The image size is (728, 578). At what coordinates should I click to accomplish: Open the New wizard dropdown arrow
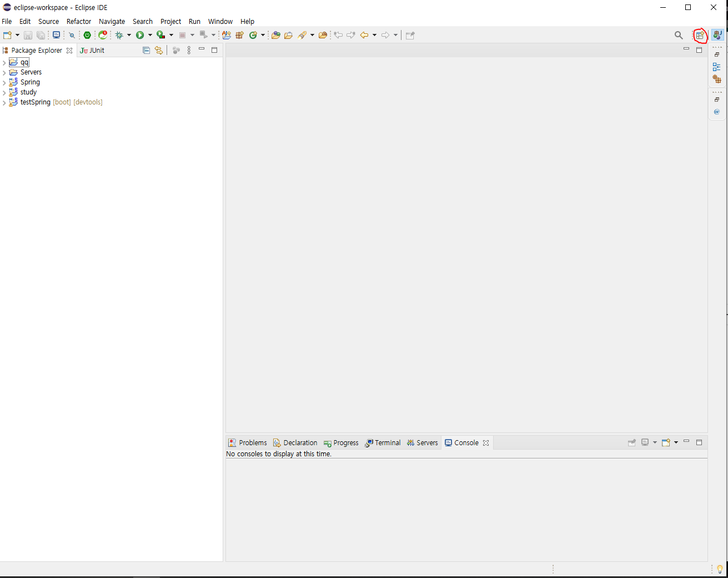17,35
